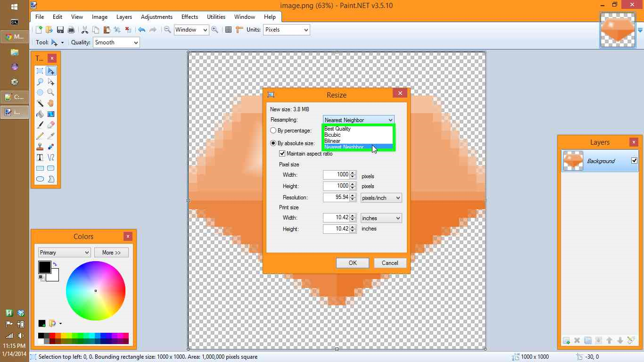Select the Eraser tool
Screen dimensions: 644x362
click(x=51, y=125)
